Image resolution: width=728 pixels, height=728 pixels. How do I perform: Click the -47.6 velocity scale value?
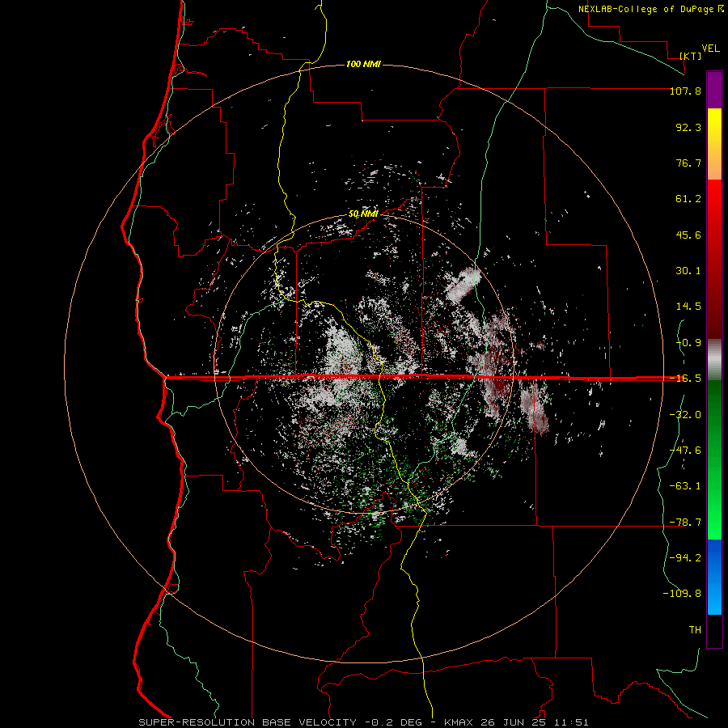point(685,451)
